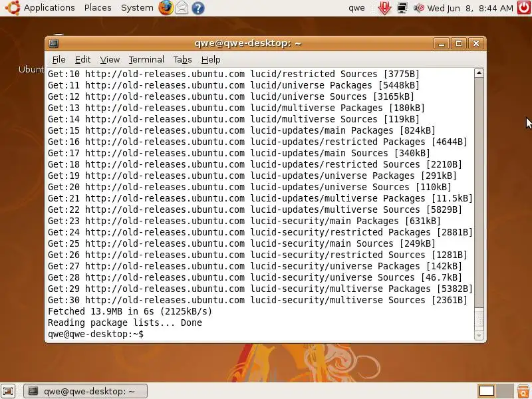Switch to the second workspace
This screenshot has height=399, width=532.
pos(505,391)
